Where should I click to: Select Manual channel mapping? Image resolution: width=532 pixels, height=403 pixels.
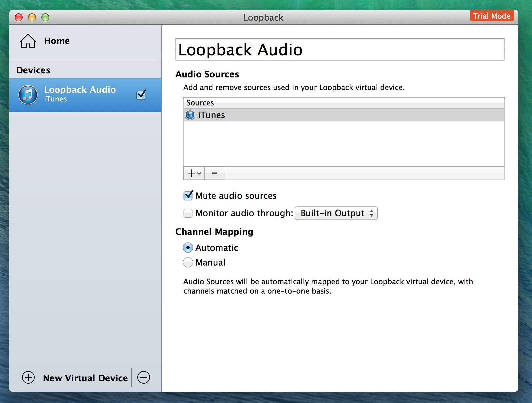point(188,262)
